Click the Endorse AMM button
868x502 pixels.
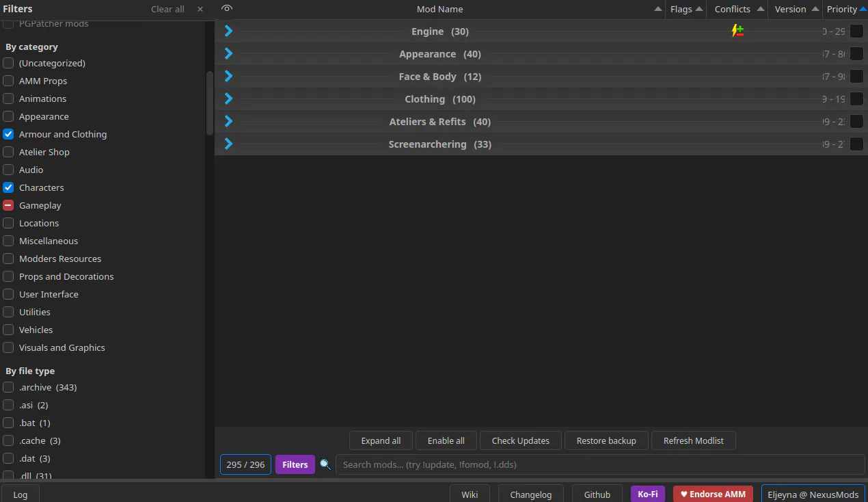(714, 494)
